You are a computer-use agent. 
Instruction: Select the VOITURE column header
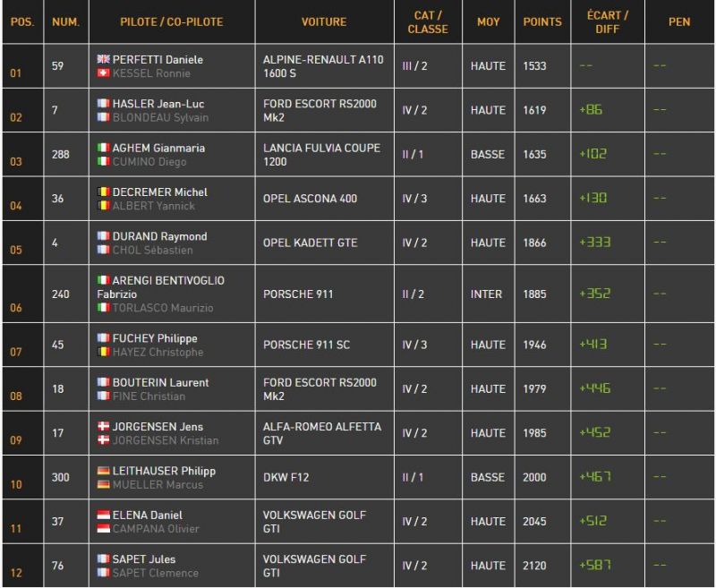pos(324,21)
